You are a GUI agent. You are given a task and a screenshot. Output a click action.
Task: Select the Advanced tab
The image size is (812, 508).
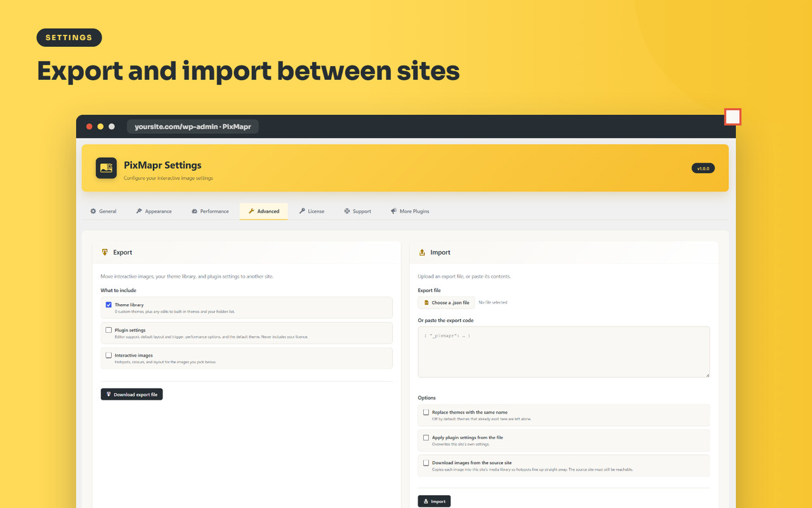click(264, 211)
